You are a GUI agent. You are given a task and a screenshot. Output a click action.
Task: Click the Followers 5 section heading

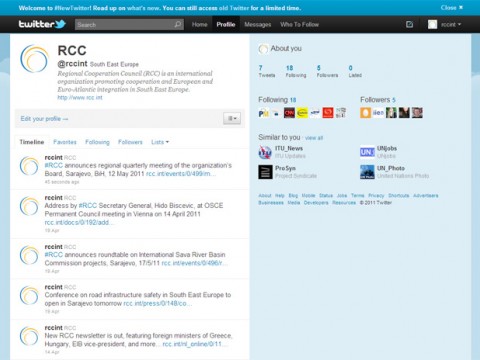click(378, 100)
